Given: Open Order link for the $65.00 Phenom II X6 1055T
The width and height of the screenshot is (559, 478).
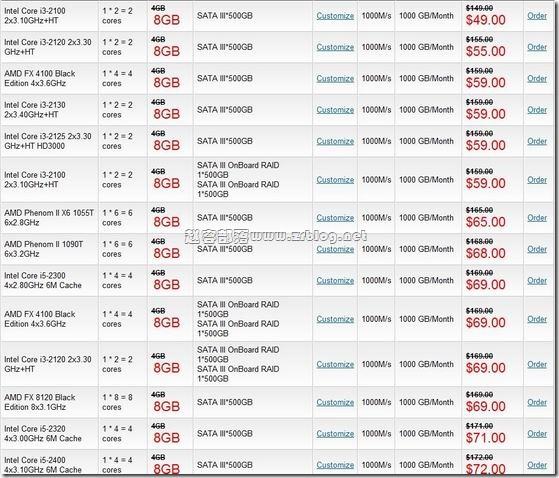Looking at the screenshot, I should tap(537, 218).
